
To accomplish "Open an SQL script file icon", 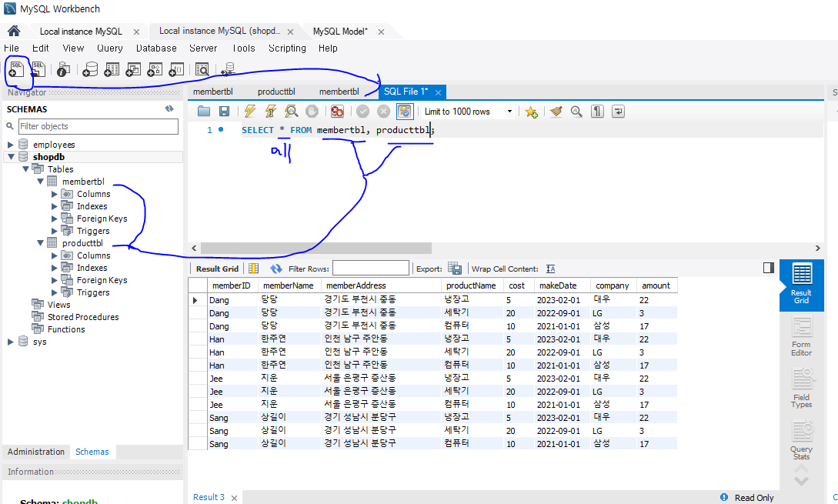I will coord(38,69).
